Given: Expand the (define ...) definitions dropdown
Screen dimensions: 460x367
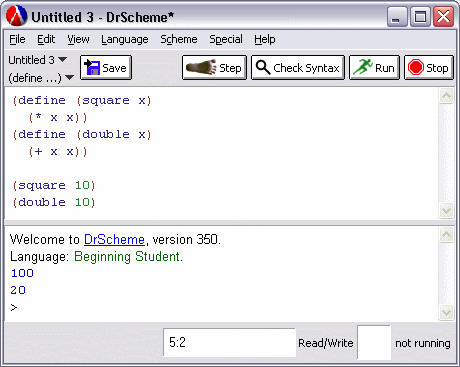Looking at the screenshot, I should (x=41, y=78).
